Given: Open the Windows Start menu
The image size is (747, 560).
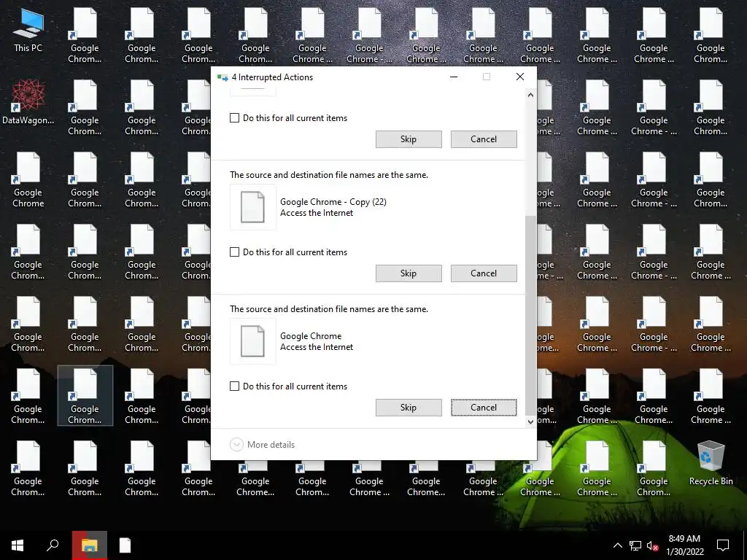Looking at the screenshot, I should point(18,545).
